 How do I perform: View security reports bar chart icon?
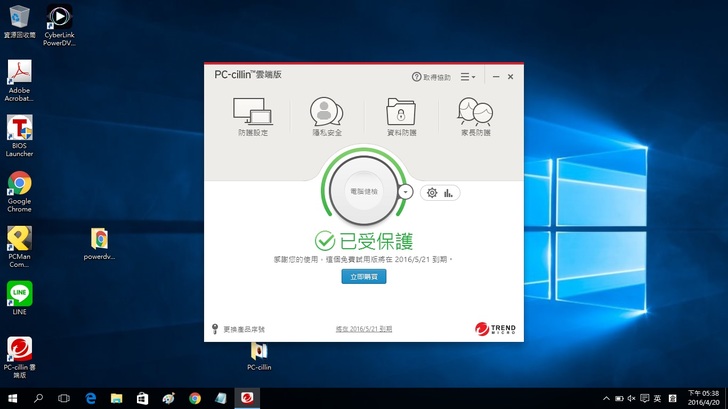[x=449, y=193]
